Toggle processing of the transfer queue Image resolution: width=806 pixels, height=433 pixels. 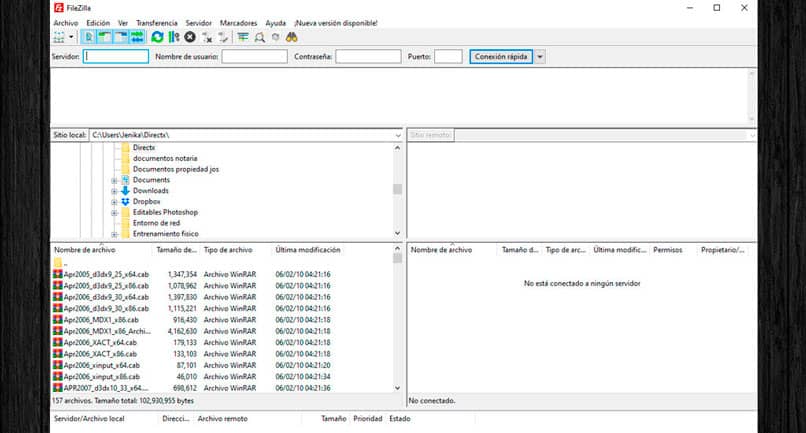(174, 37)
